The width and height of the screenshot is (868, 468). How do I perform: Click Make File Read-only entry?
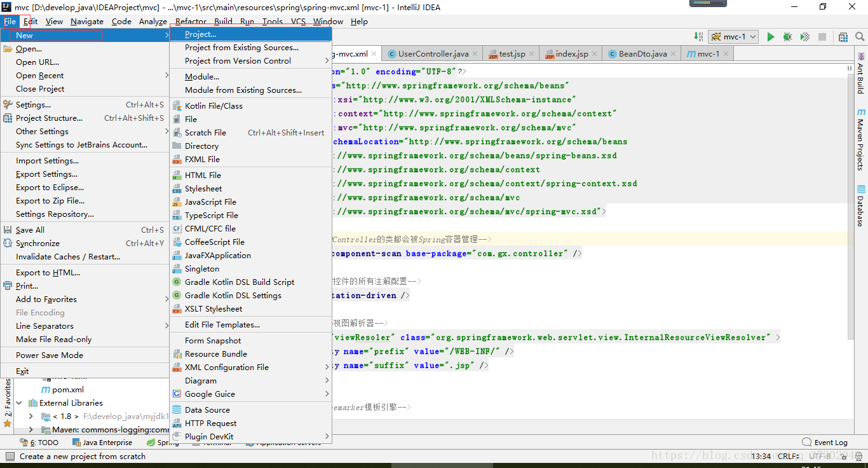[85, 339]
